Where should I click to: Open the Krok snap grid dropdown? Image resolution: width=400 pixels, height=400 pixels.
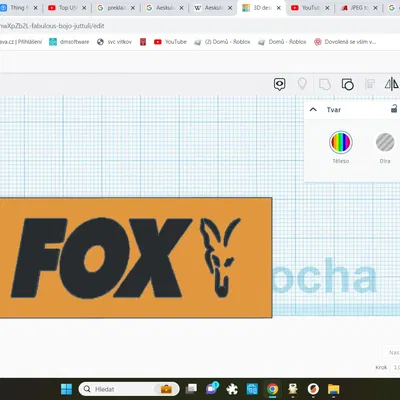396,367
